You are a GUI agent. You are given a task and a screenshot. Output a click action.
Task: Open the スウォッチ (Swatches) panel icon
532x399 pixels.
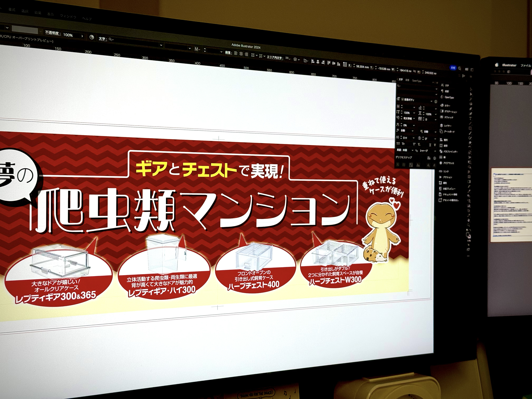[x=442, y=117]
